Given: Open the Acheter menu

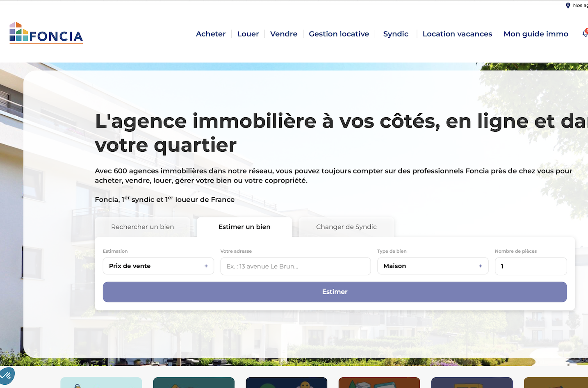Looking at the screenshot, I should [x=211, y=34].
